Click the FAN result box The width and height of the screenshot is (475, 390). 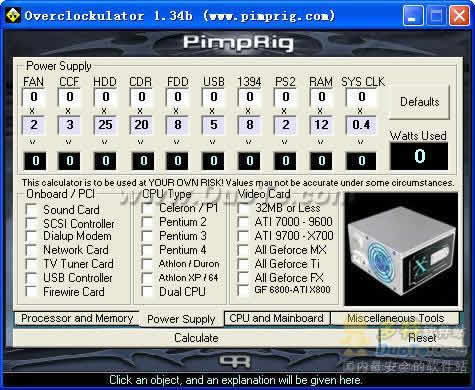point(35,161)
